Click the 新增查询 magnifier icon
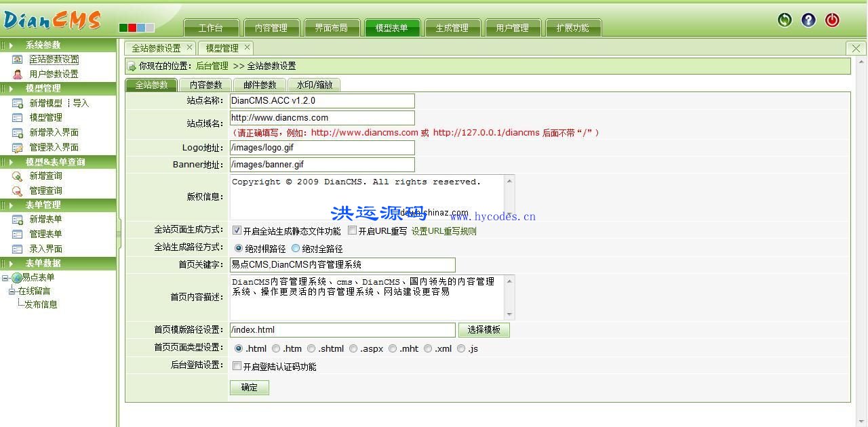 coord(18,176)
